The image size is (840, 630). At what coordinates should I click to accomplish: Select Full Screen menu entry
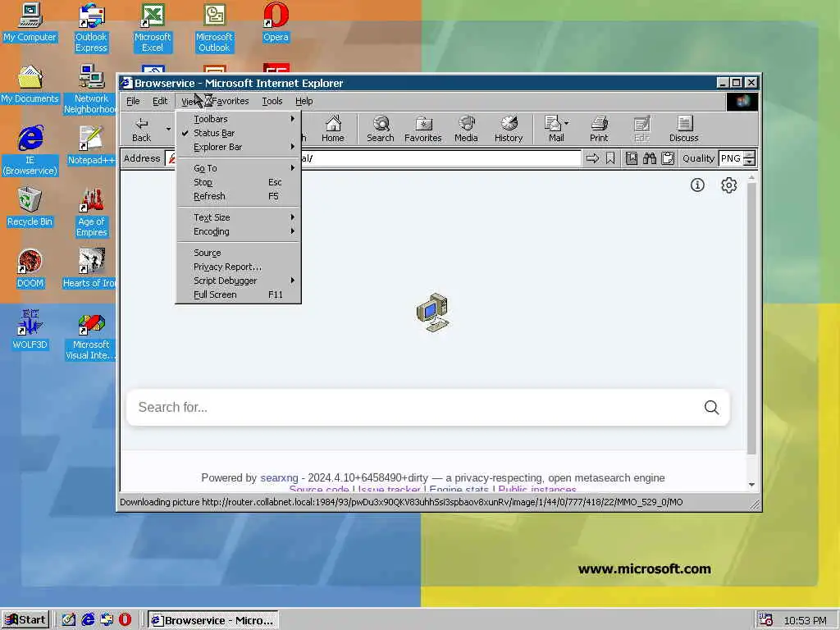[x=239, y=294]
